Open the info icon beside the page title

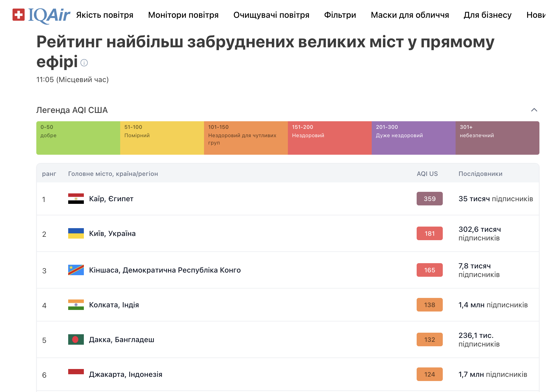click(x=84, y=63)
